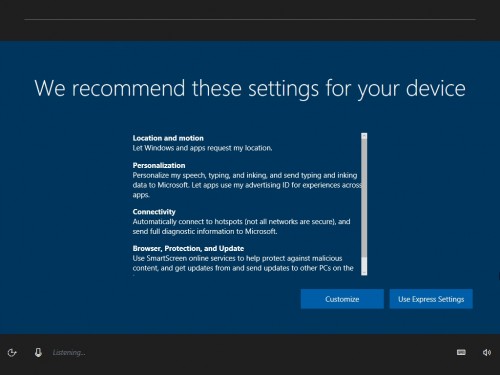Click the SmartScreen online services description
This screenshot has height=375, width=500.
243,263
